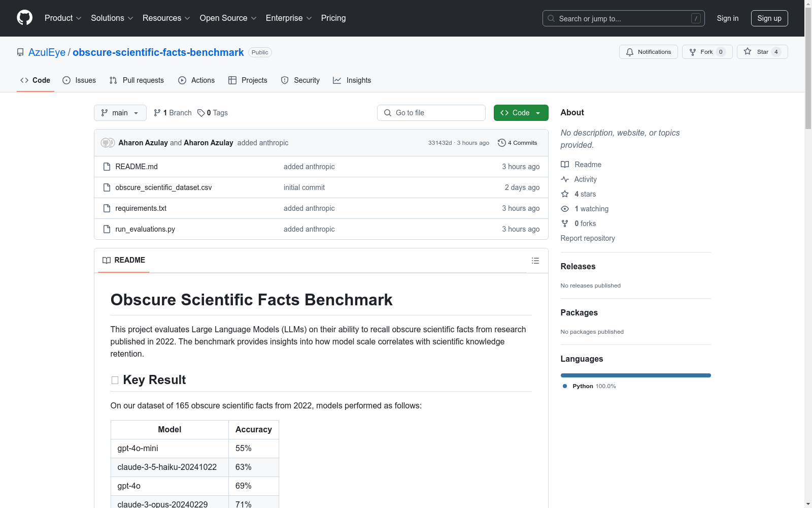812x508 pixels.
Task: Open the Pricing page
Action: coord(333,18)
